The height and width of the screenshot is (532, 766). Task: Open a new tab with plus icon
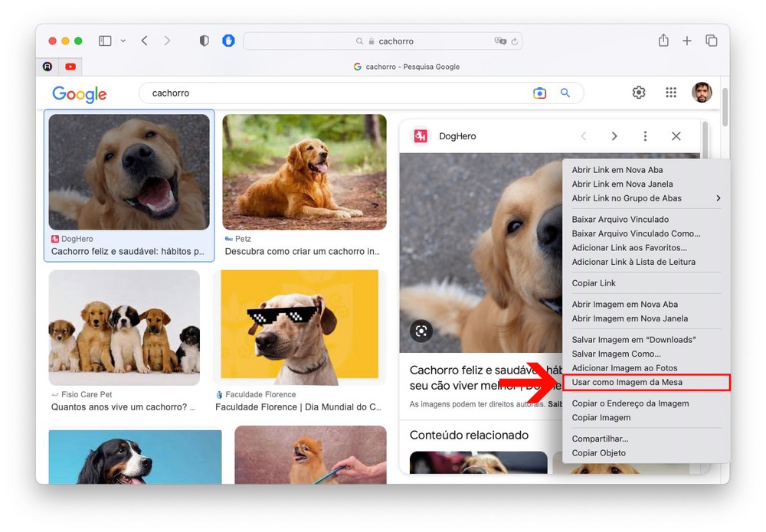(x=687, y=41)
